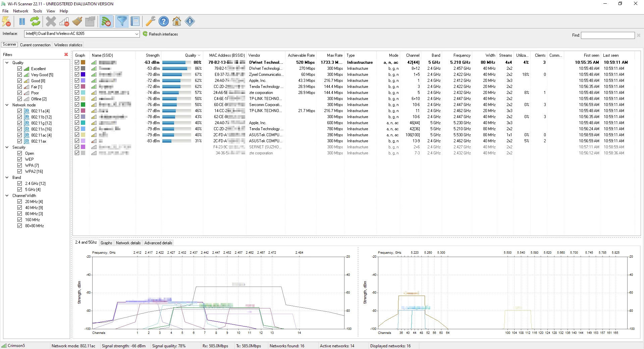This screenshot has width=644, height=349.
Task: Switch to the Wireless statistics tab
Action: (x=68, y=45)
